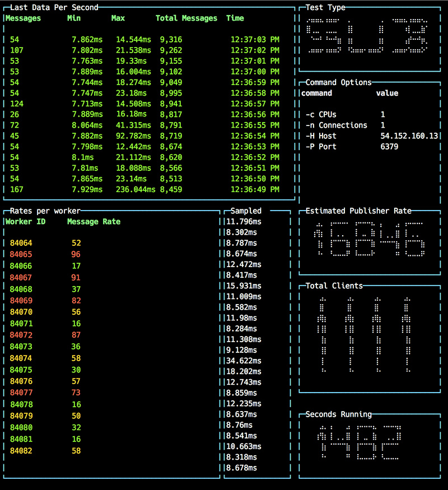448x490 pixels.
Task: Click the Estimated Publisher Rate panel title
Action: (358, 211)
